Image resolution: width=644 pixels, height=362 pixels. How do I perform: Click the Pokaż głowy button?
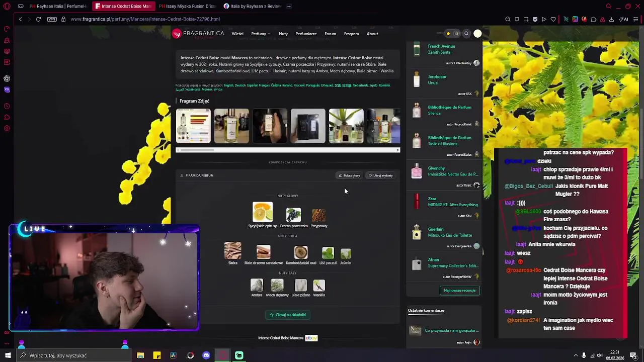coord(349,175)
